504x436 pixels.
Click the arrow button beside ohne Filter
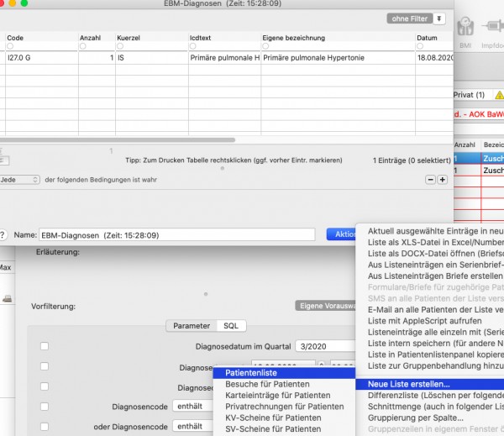[x=439, y=18]
